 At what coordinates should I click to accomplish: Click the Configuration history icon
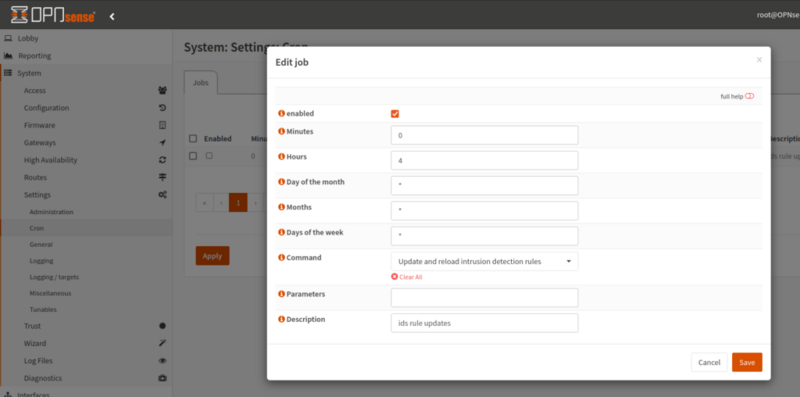point(162,108)
